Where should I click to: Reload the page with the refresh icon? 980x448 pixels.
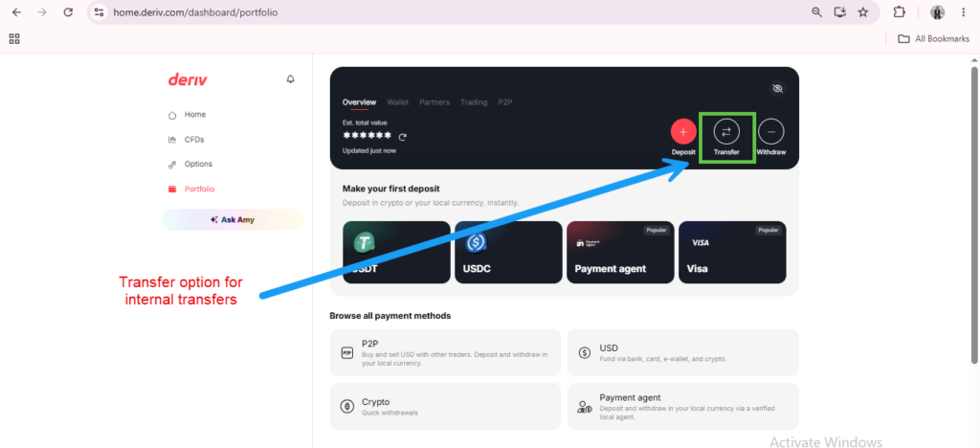tap(68, 12)
